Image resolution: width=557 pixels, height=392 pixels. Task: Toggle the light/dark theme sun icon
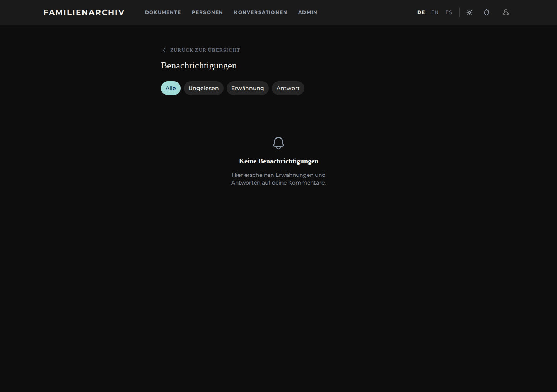tap(470, 12)
